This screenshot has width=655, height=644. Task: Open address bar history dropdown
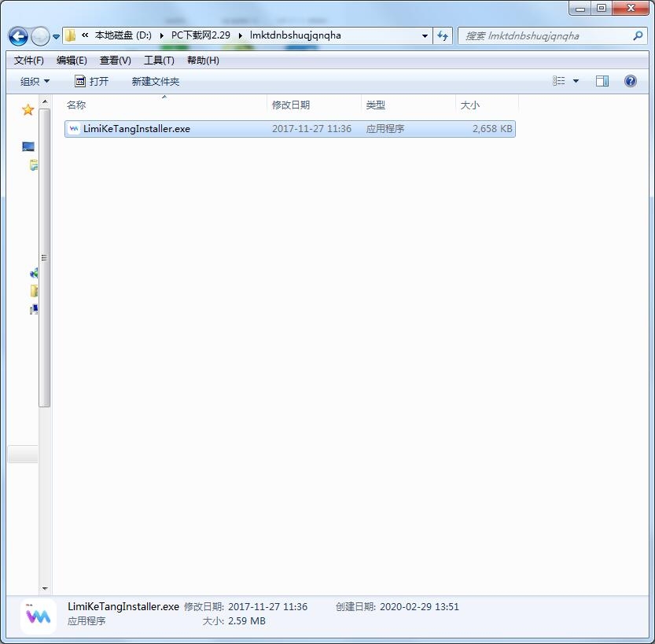pyautogui.click(x=425, y=36)
